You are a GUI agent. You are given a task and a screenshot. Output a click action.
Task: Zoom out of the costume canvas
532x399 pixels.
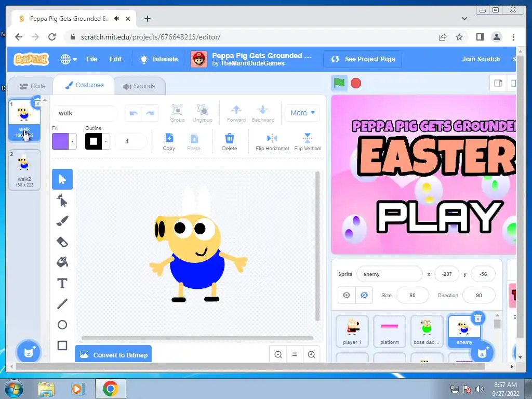tap(278, 354)
